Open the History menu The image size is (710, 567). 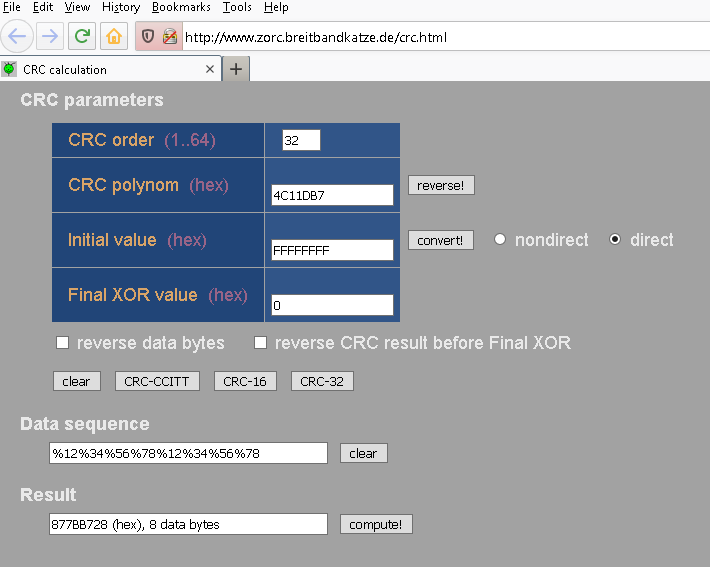click(121, 7)
